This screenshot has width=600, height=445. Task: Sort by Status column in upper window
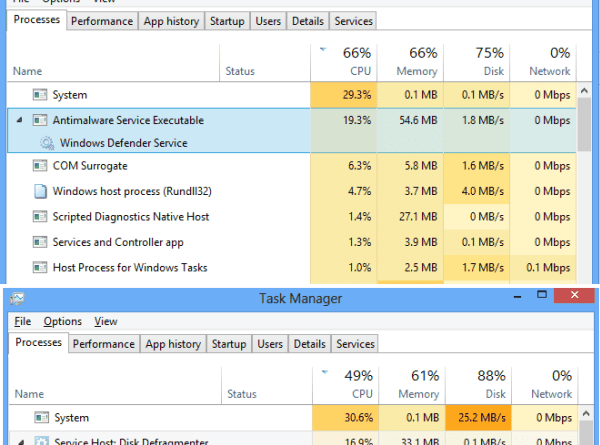click(265, 62)
